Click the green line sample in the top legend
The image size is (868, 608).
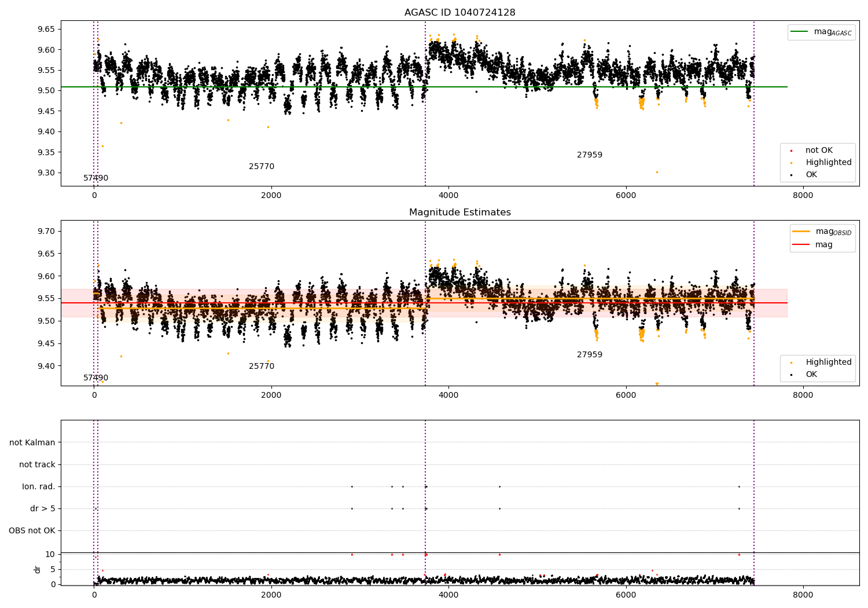(x=800, y=32)
